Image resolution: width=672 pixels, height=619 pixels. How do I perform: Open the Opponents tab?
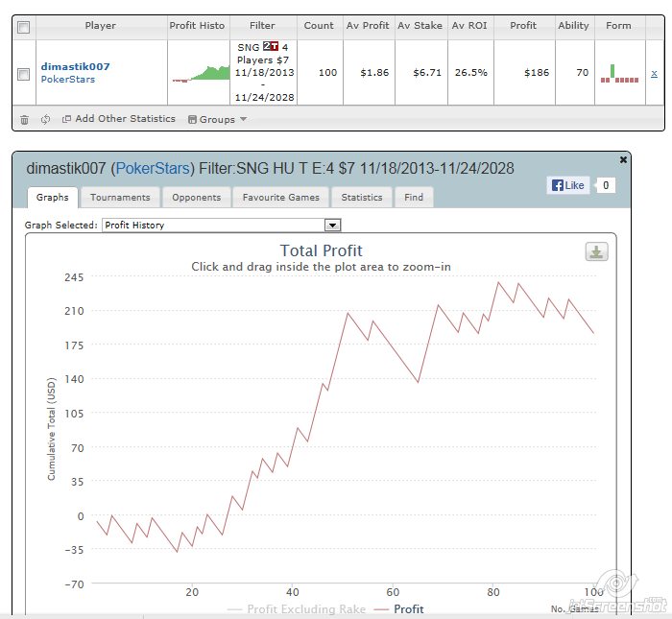coord(196,197)
